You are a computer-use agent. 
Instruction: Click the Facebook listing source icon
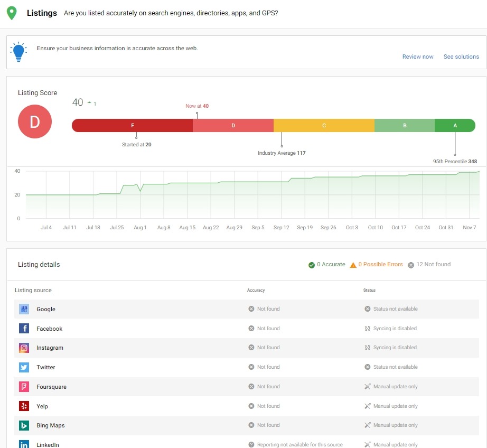pyautogui.click(x=24, y=329)
